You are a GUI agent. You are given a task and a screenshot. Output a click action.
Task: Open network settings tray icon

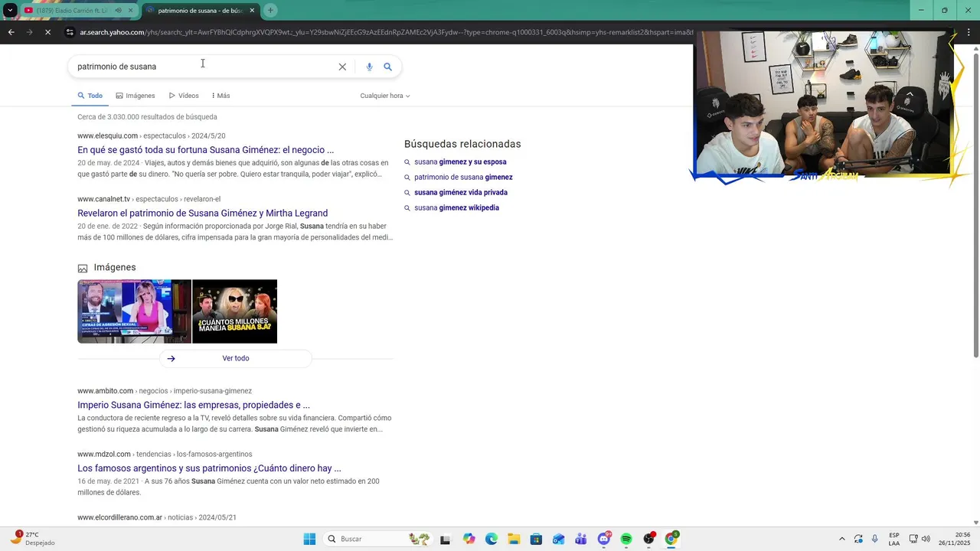[913, 539]
